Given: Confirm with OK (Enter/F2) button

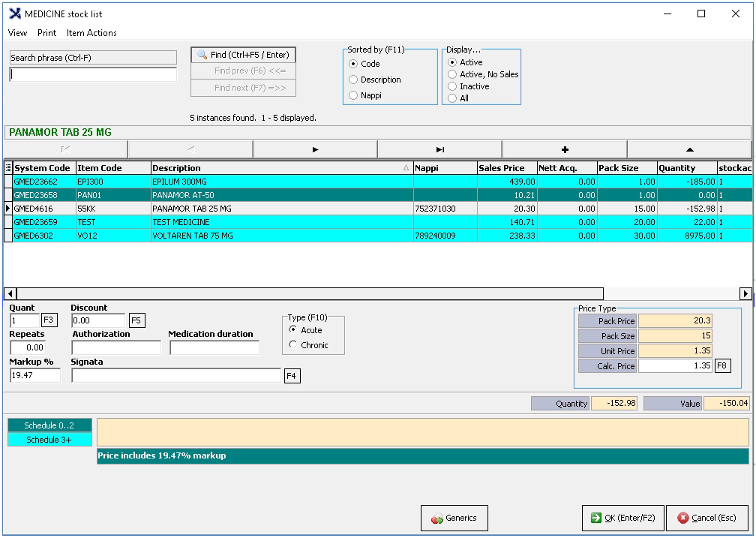Looking at the screenshot, I should pos(622,518).
